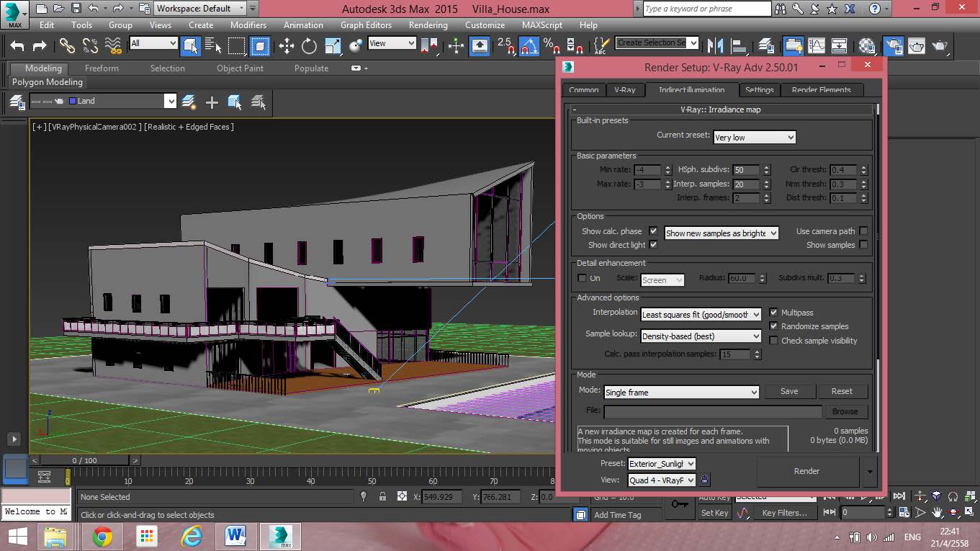Choose the Rectangular Selection Region icon
The width and height of the screenshot is (980, 551).
click(x=236, y=46)
